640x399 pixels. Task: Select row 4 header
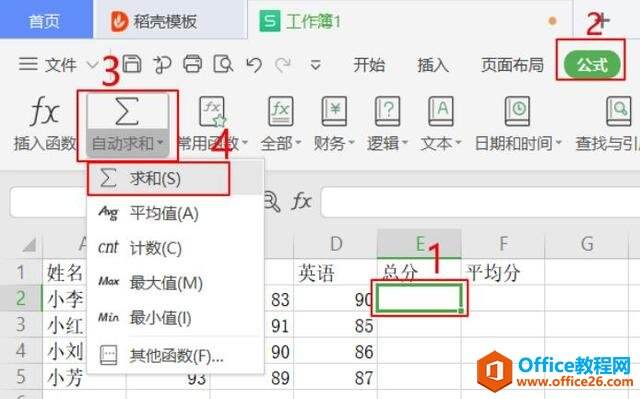(21, 351)
